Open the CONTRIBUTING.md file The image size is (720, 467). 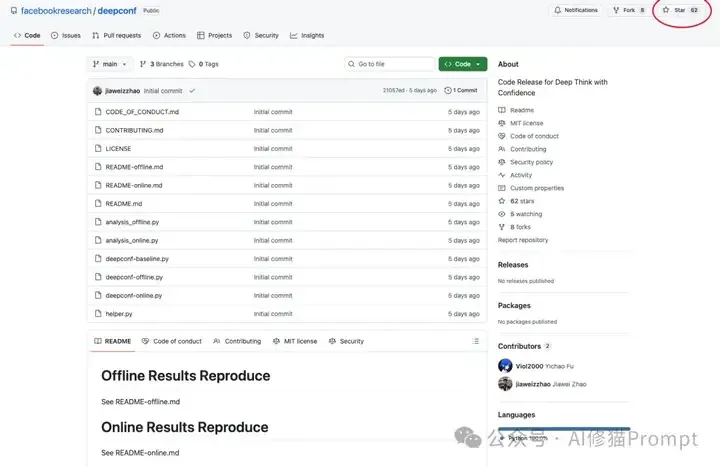[x=135, y=130]
